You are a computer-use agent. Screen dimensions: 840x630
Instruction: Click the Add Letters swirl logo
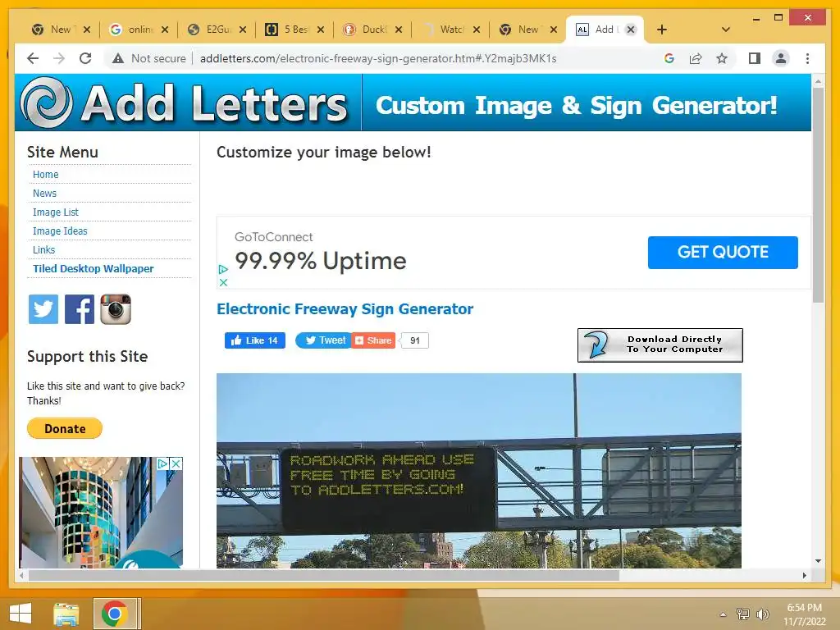click(x=46, y=103)
